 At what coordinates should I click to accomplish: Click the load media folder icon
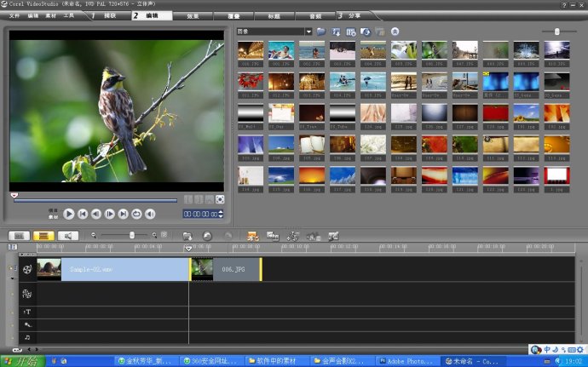click(x=321, y=32)
